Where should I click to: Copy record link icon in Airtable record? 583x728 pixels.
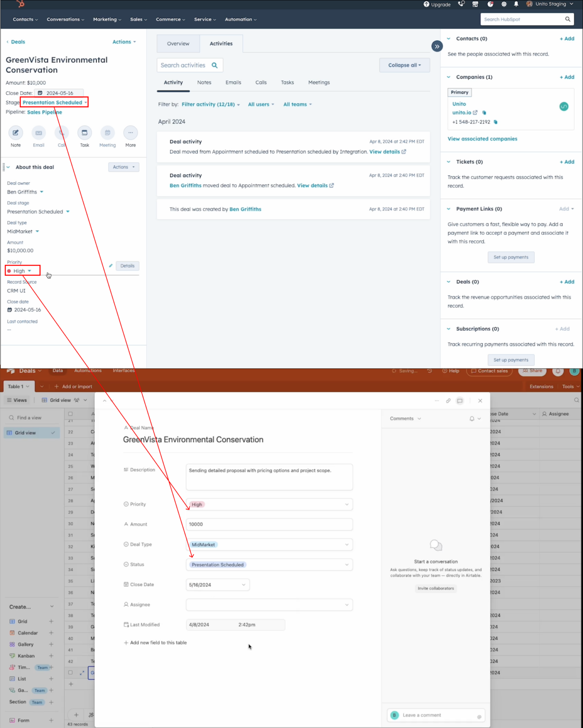[448, 401]
